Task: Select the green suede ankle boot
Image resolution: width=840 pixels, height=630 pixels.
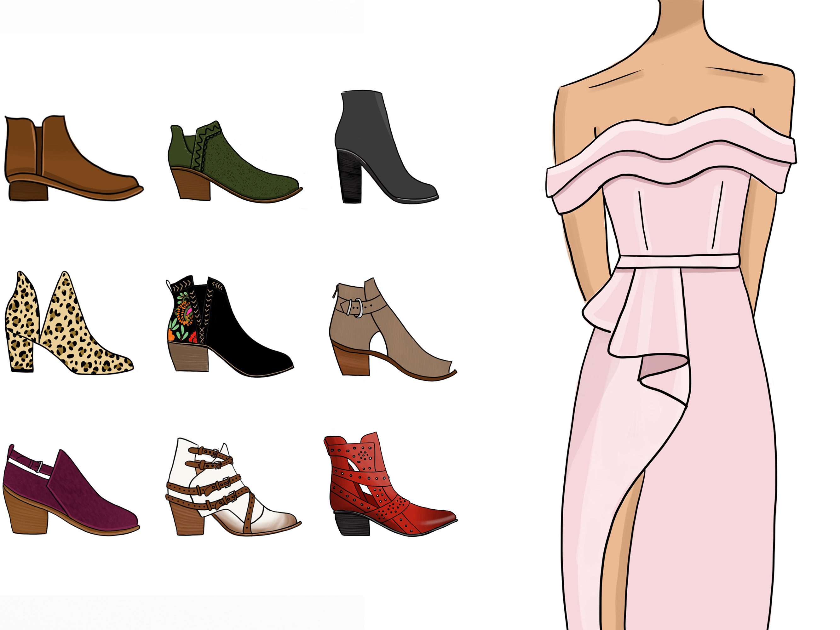Action: click(x=235, y=169)
